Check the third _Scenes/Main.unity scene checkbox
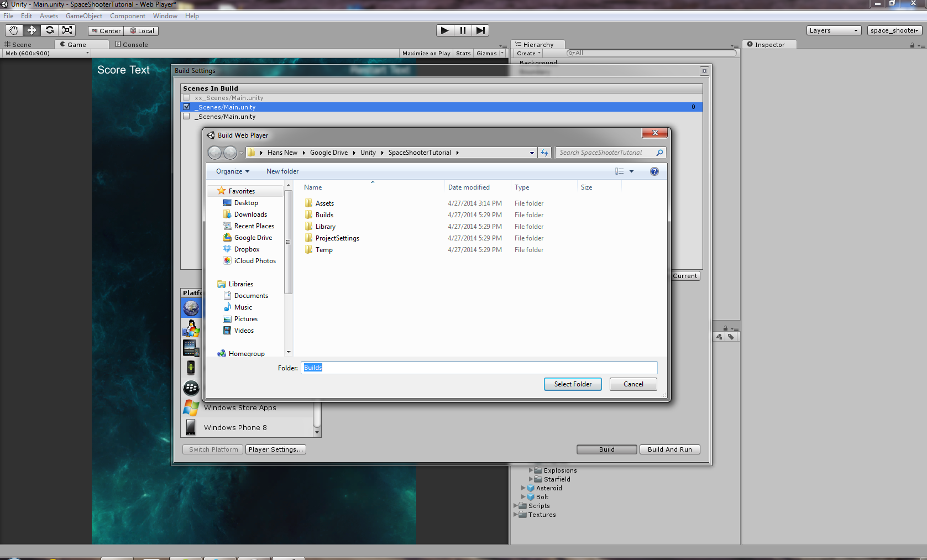The image size is (927, 560). tap(186, 117)
